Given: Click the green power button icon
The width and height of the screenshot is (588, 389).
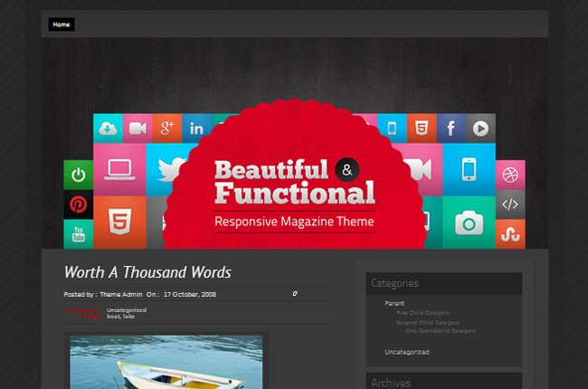Looking at the screenshot, I should pos(78,175).
